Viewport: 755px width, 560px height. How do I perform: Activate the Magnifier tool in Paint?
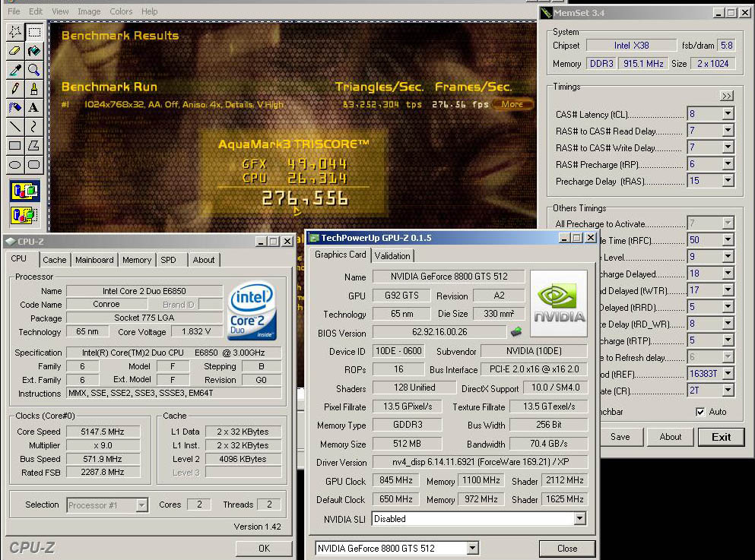33,70
